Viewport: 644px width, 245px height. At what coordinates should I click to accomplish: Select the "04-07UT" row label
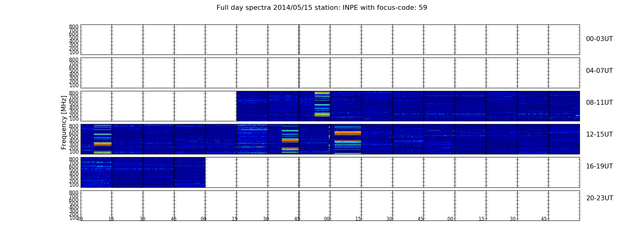(x=599, y=71)
